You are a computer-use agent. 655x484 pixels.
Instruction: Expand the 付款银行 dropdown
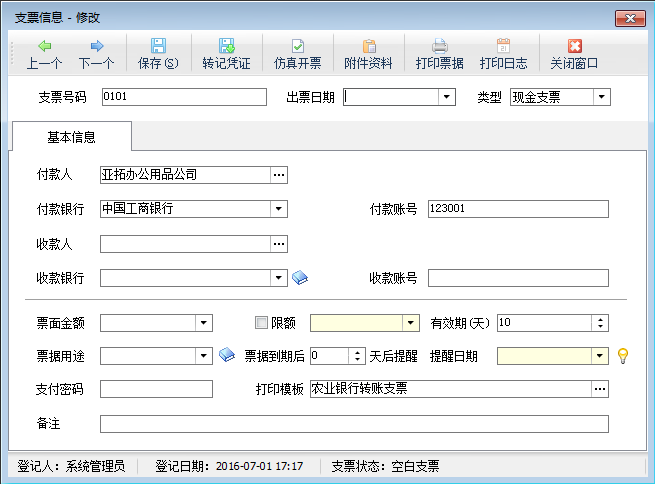pyautogui.click(x=278, y=209)
